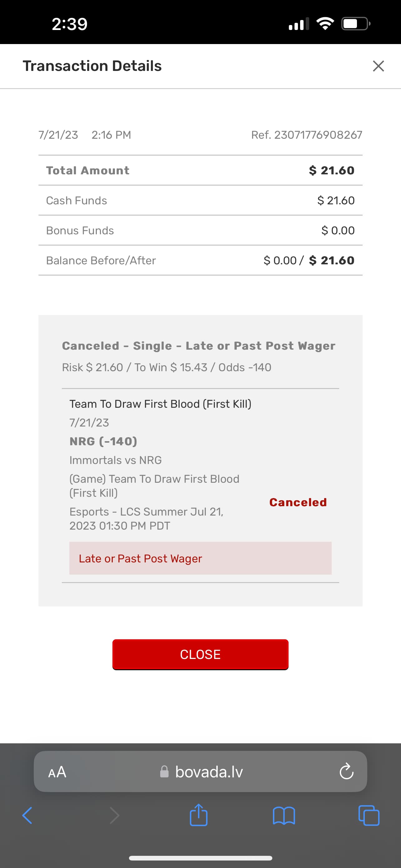The width and height of the screenshot is (401, 868).
Task: Close Transaction Details with the X icon
Action: (x=378, y=66)
